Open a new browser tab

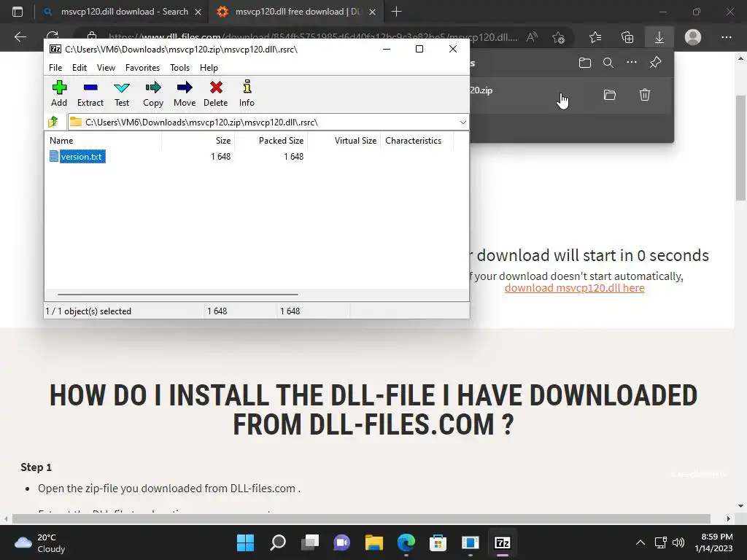pos(396,12)
